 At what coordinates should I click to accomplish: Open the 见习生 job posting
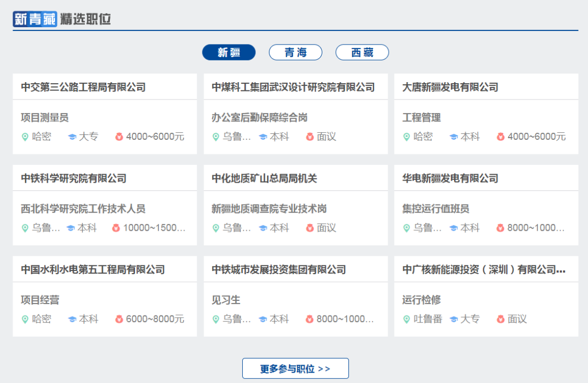(226, 300)
